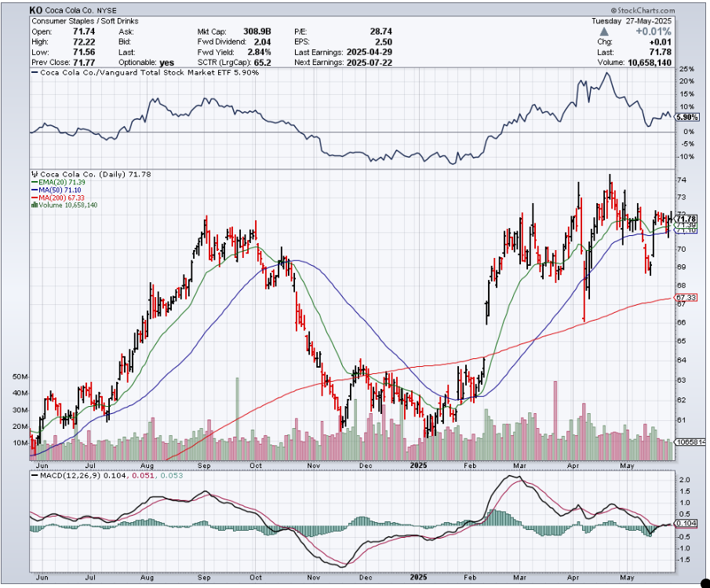This screenshot has height=588, width=710.
Task: Click the Last Earnings date 2025-04-29
Action: pos(369,52)
